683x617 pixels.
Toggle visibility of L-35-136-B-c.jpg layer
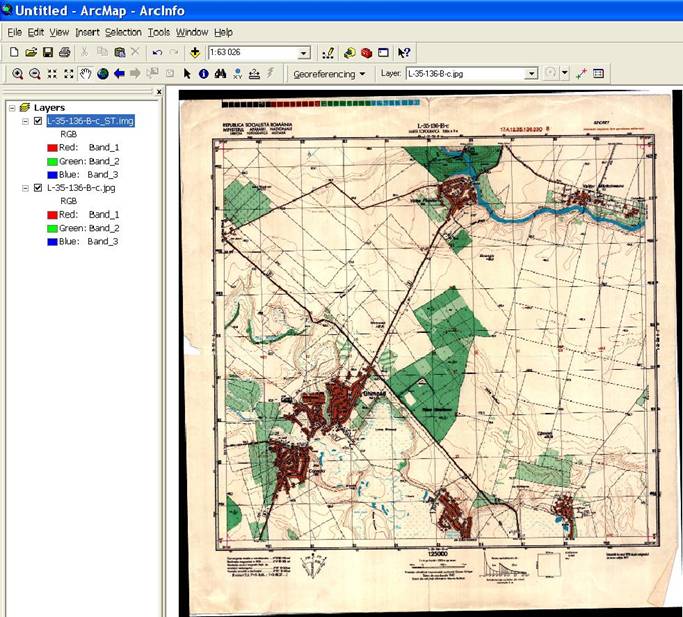38,188
